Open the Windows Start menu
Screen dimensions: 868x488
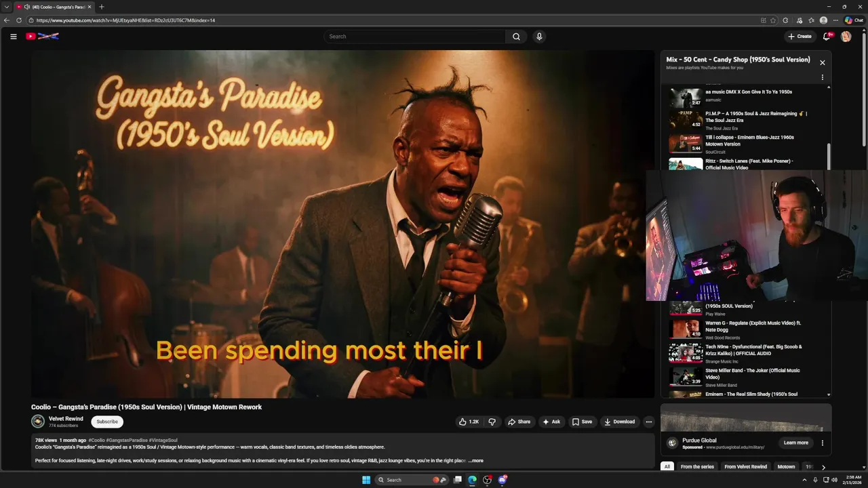point(366,480)
